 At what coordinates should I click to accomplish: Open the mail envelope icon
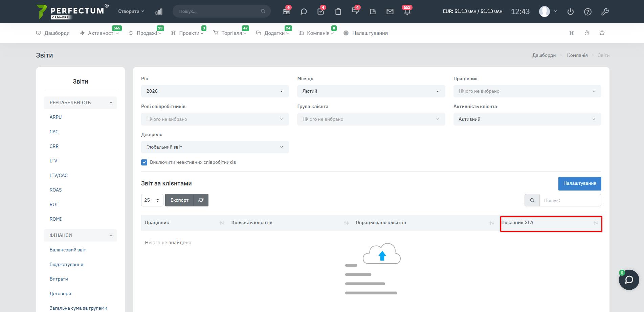(x=390, y=12)
